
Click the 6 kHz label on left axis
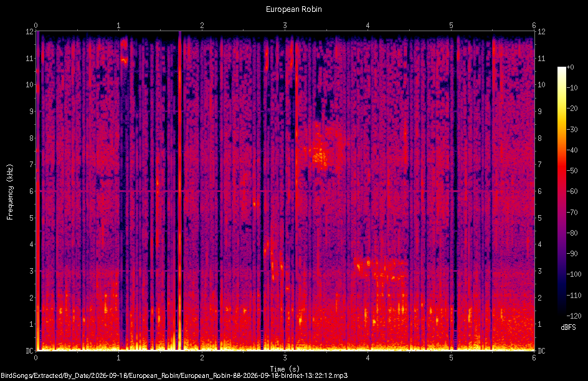31,191
